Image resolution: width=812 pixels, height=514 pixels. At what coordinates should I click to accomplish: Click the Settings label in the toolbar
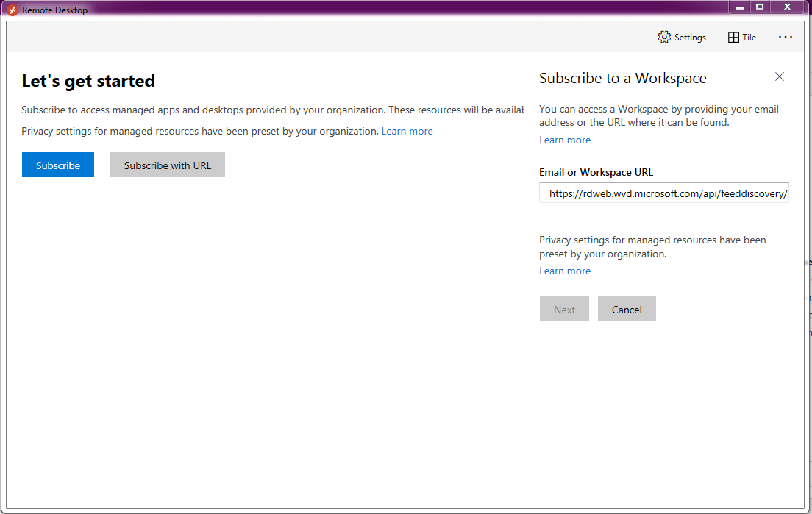[x=690, y=37]
